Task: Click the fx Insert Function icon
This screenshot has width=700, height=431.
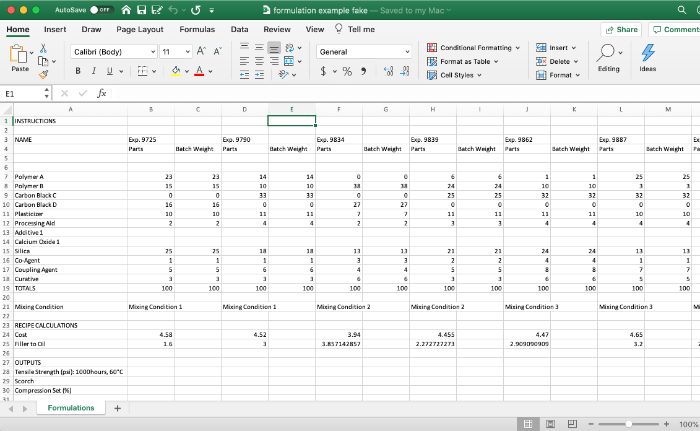Action: click(102, 93)
